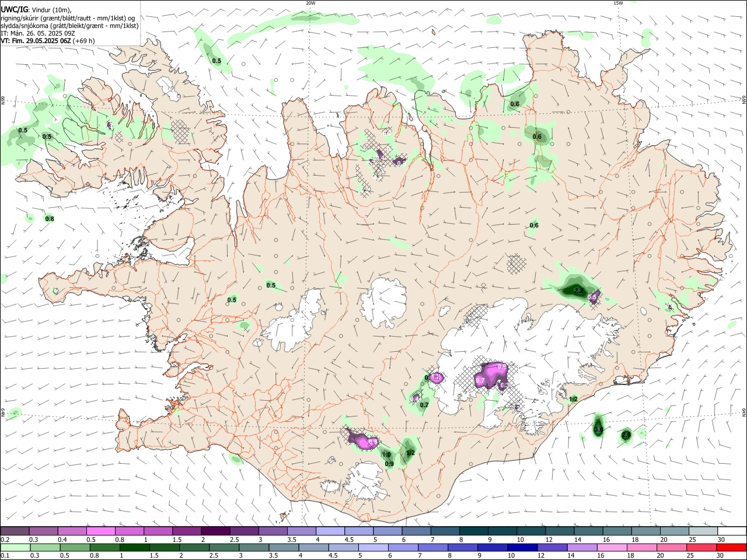Click the 'UWC/IG: Vindur (10m),' title line
The height and width of the screenshot is (560, 747).
36,10
